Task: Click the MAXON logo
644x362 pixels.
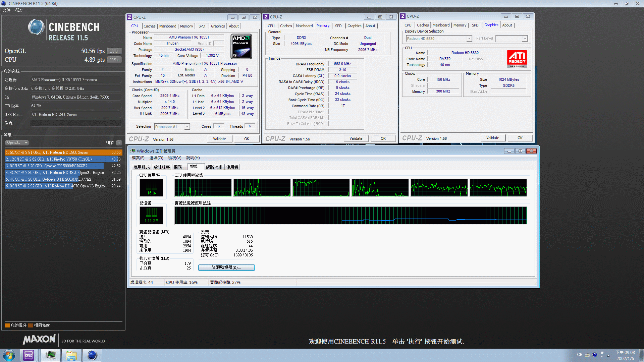Action: tap(39, 340)
